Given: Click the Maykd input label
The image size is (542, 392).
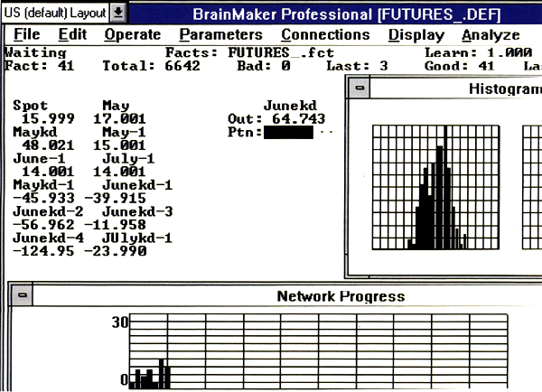Looking at the screenshot, I should click(x=35, y=132).
